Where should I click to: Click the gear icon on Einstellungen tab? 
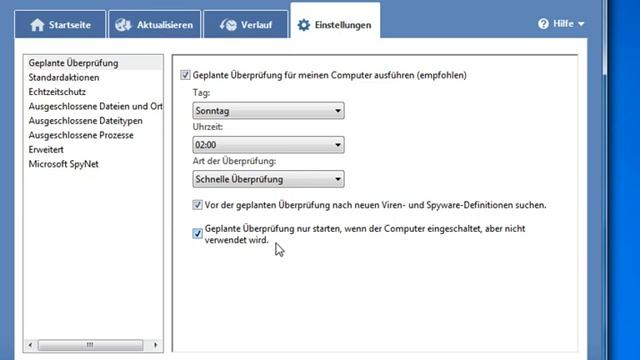tap(303, 25)
